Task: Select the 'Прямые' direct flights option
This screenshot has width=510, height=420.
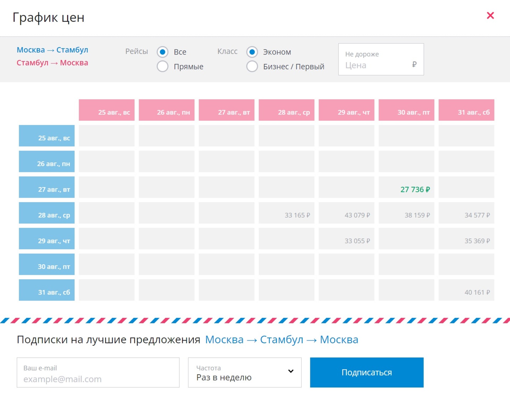Action: [x=163, y=66]
